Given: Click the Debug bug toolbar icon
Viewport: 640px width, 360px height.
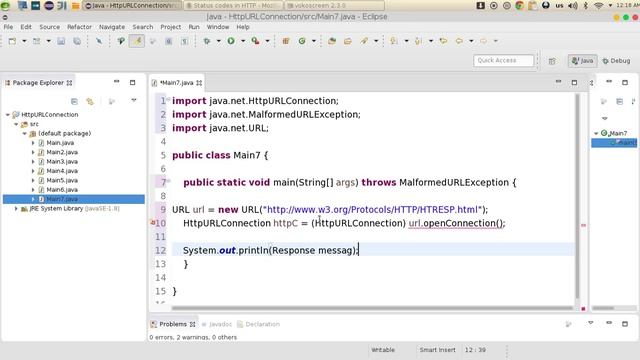Looking at the screenshot, I should (x=207, y=41).
